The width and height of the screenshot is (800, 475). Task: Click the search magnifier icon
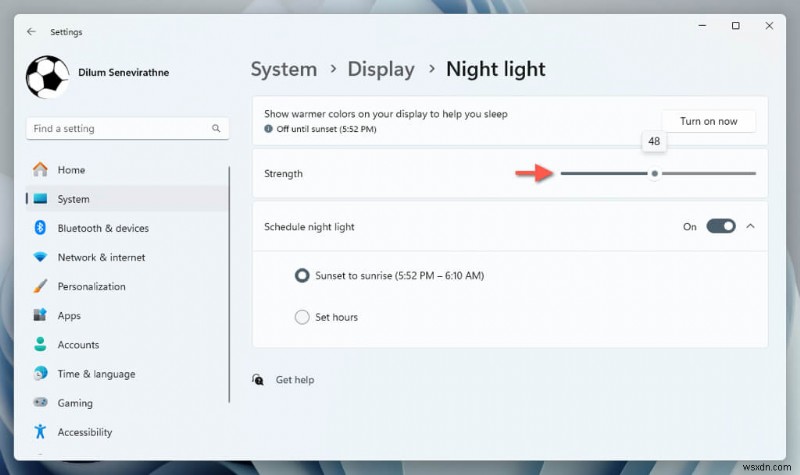tap(216, 128)
